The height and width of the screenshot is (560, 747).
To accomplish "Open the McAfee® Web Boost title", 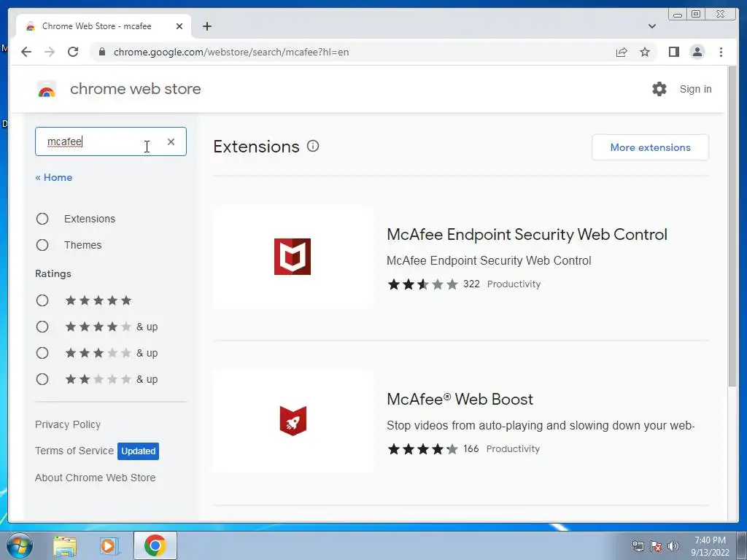I will 460,399.
